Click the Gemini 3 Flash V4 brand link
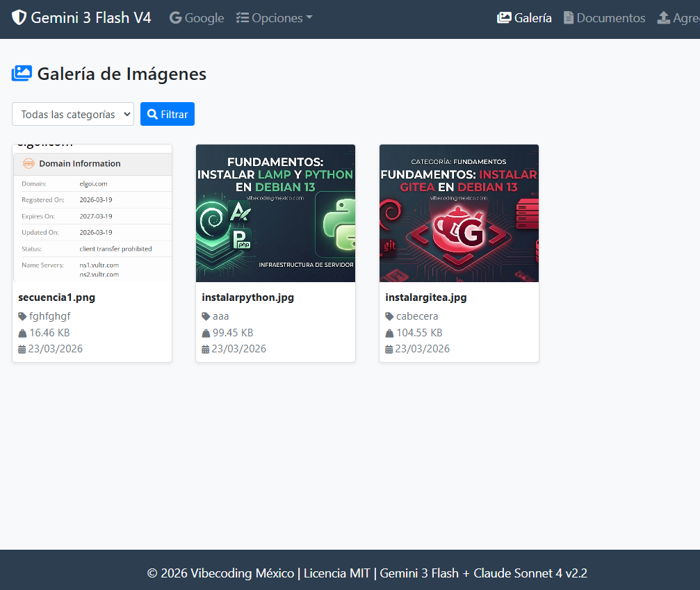This screenshot has width=700, height=590. point(82,18)
